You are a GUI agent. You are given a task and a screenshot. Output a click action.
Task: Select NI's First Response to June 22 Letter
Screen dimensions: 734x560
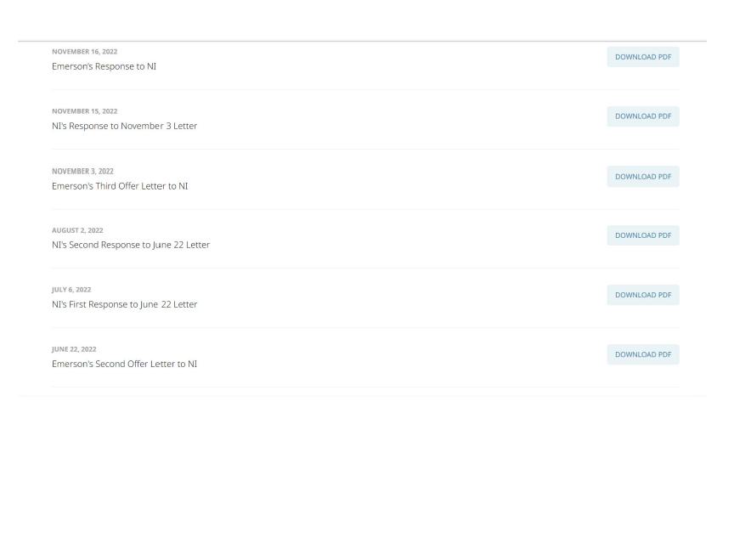125,304
